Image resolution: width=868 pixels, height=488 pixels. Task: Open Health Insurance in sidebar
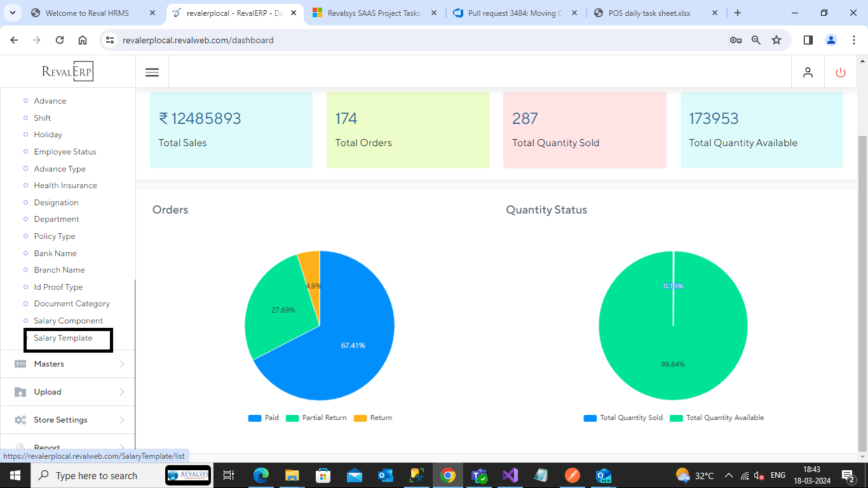[65, 186]
